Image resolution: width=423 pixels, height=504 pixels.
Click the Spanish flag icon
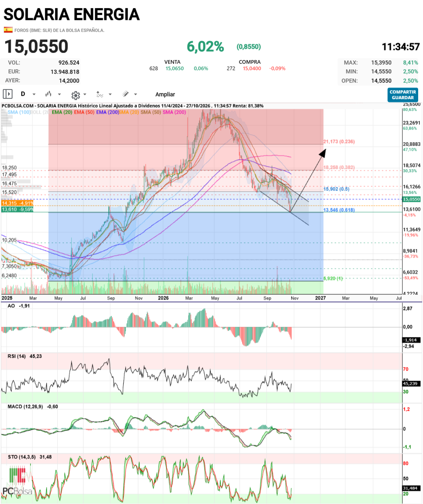tap(8, 30)
